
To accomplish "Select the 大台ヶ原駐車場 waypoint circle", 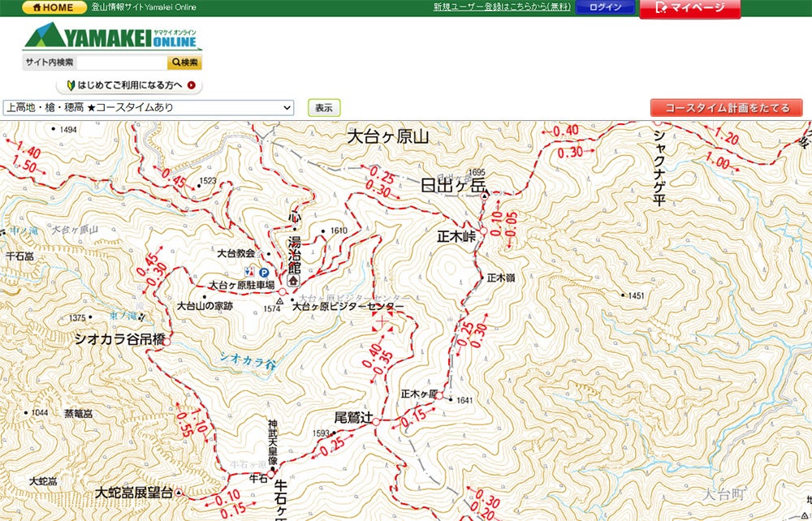I will [x=283, y=292].
